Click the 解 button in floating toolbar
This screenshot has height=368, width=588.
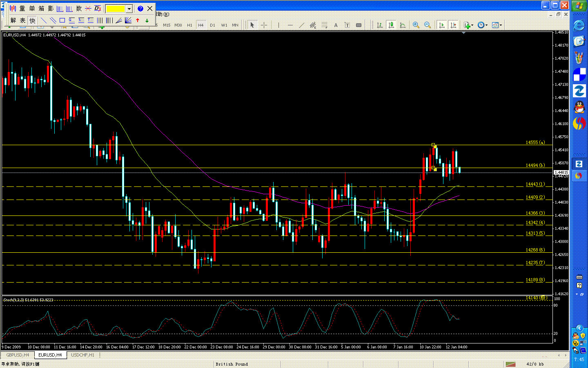13,20
